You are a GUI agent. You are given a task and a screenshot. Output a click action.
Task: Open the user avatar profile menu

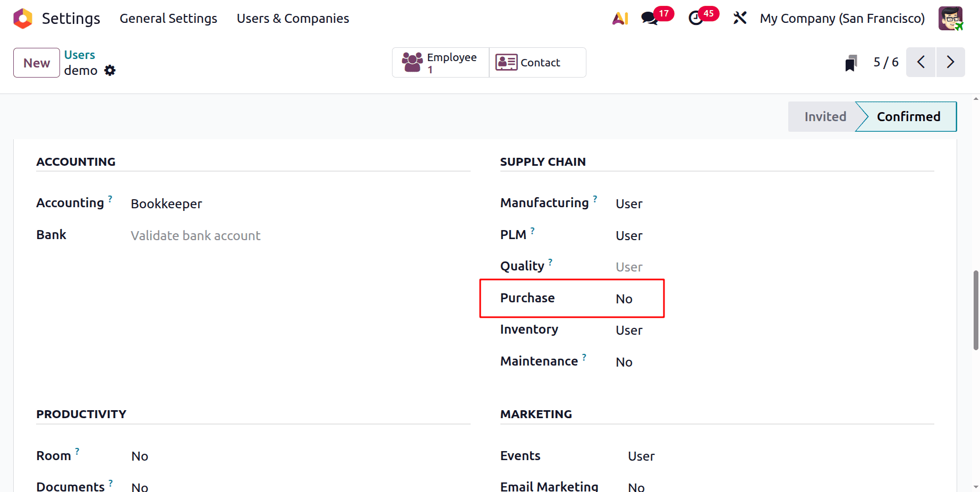[950, 18]
